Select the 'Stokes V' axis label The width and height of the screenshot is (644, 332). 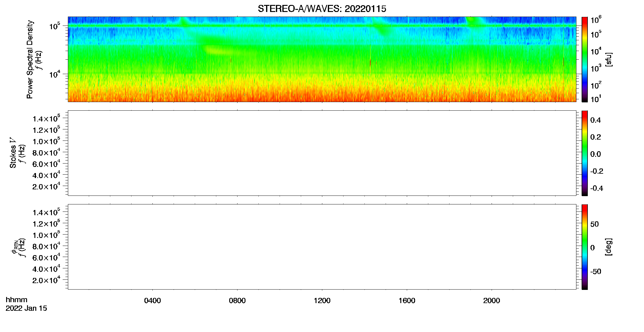tap(13, 153)
